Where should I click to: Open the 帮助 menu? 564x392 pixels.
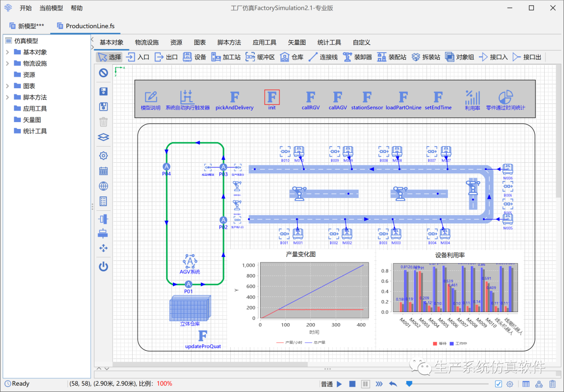pyautogui.click(x=76, y=8)
